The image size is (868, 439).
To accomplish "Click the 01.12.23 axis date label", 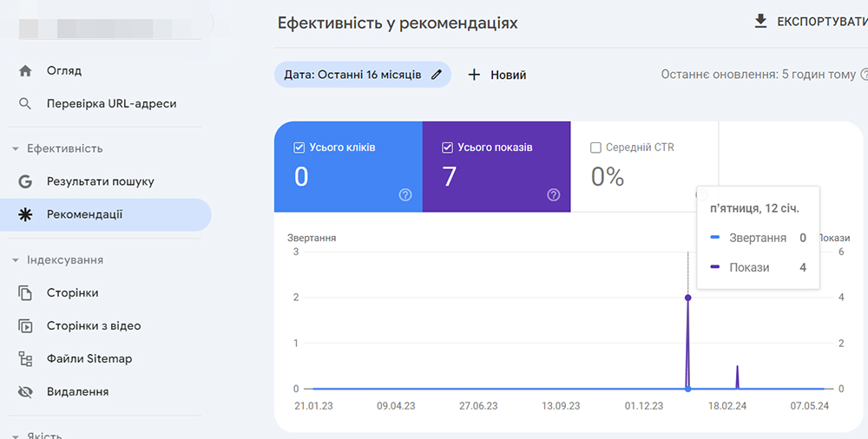I will pos(644,406).
